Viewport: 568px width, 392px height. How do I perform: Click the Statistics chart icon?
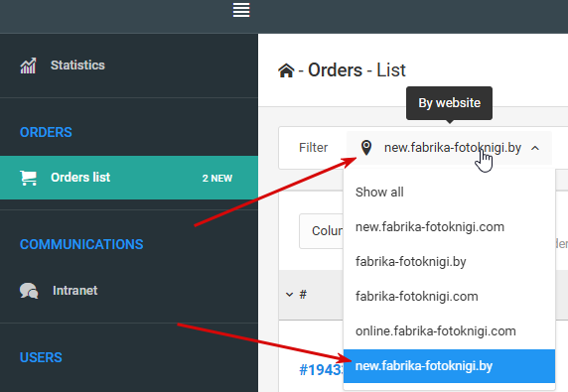click(28, 65)
